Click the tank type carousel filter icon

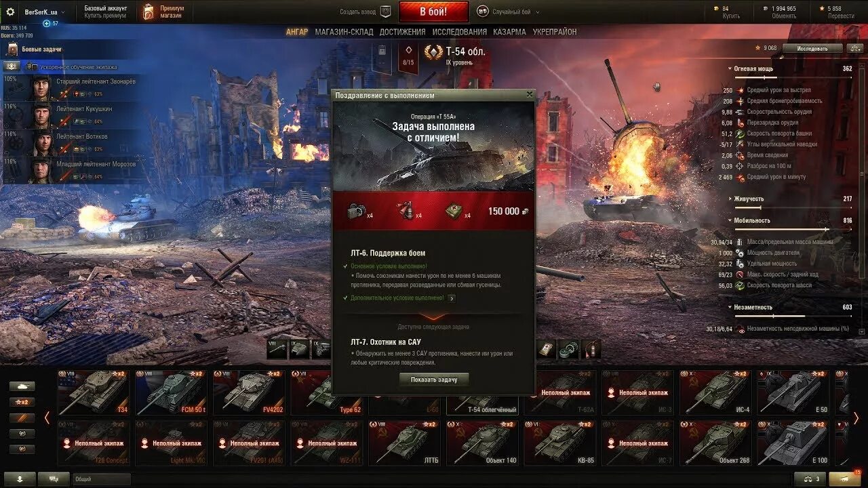coord(22,386)
